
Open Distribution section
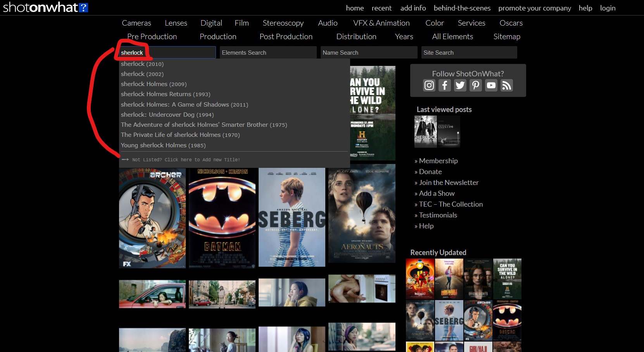(356, 36)
